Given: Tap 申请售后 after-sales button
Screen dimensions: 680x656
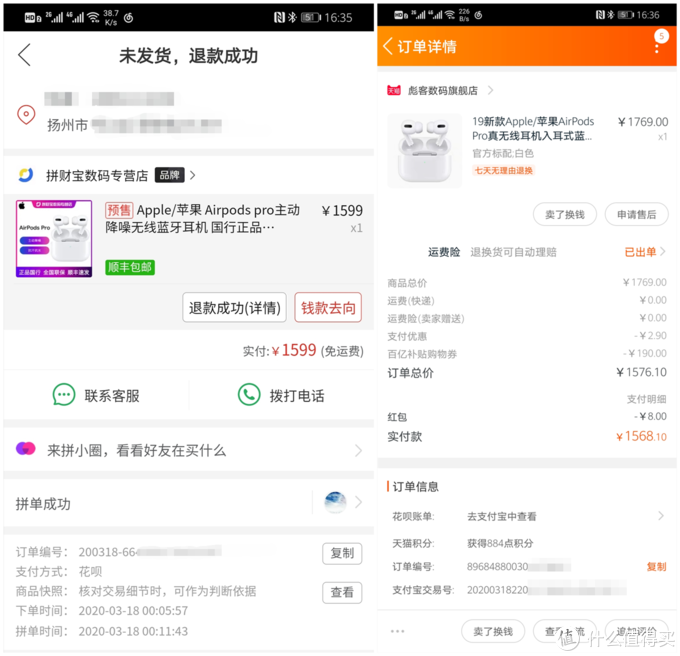Looking at the screenshot, I should 636,214.
